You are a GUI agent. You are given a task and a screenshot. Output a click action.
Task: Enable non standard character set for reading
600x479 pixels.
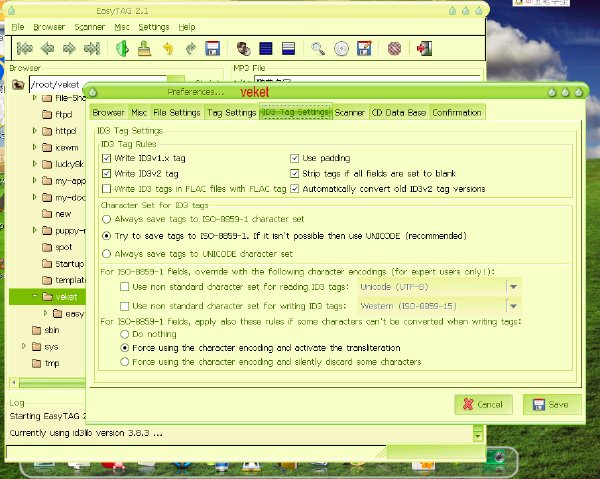pos(124,287)
